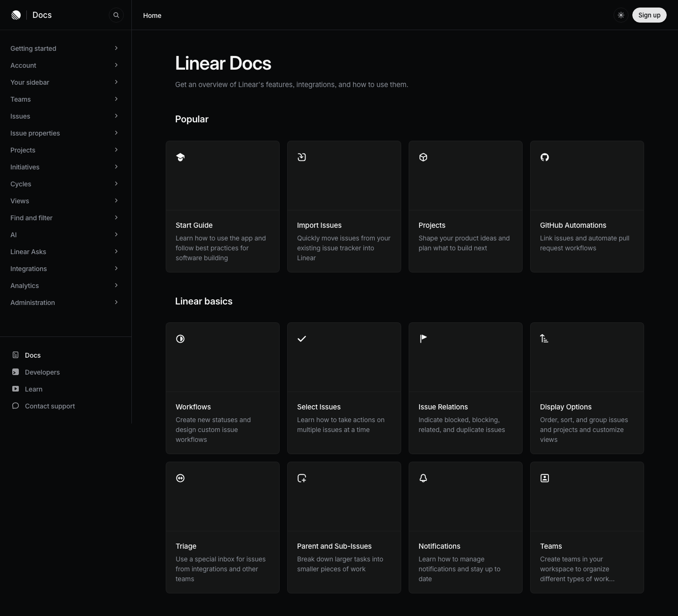This screenshot has width=678, height=616.
Task: Expand the Teams sidebar chevron
Action: 116,99
